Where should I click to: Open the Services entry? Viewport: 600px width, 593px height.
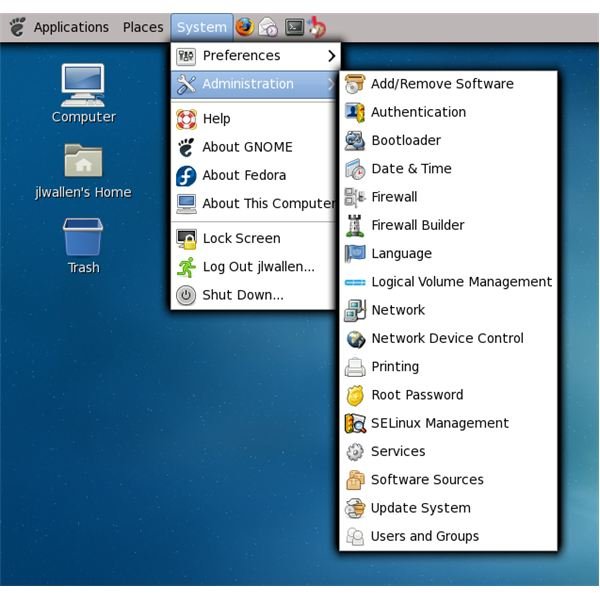[x=448, y=452]
